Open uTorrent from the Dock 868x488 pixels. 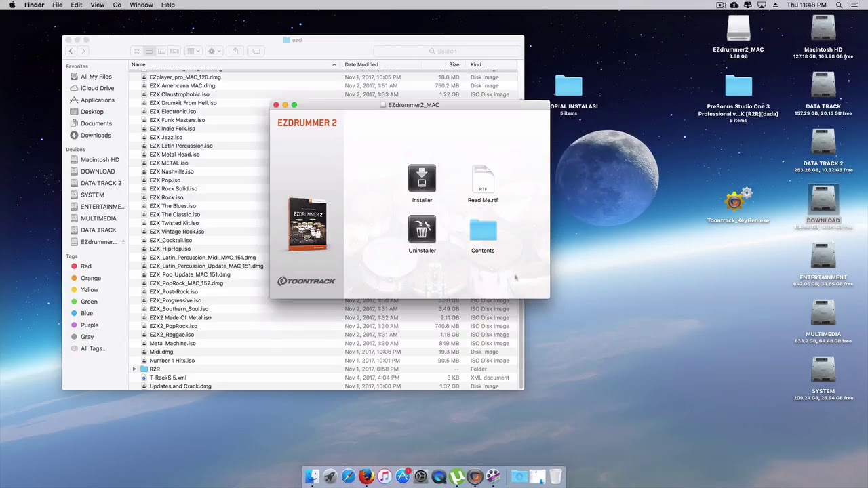pyautogui.click(x=457, y=476)
